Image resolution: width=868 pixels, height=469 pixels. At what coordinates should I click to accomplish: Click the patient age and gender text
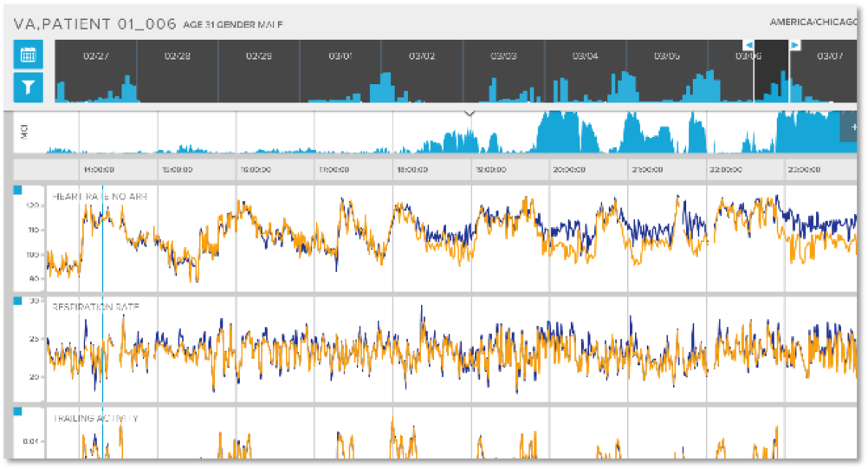233,25
